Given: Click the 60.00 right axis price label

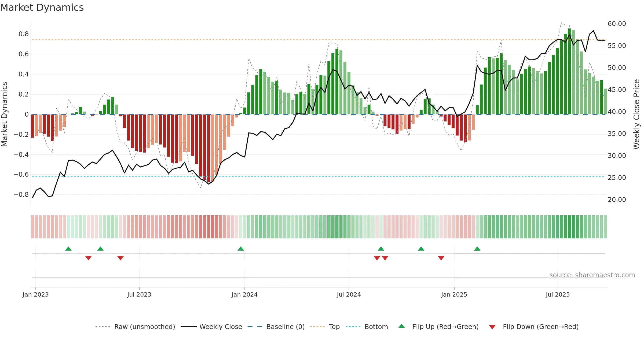Looking at the screenshot, I should tap(617, 24).
